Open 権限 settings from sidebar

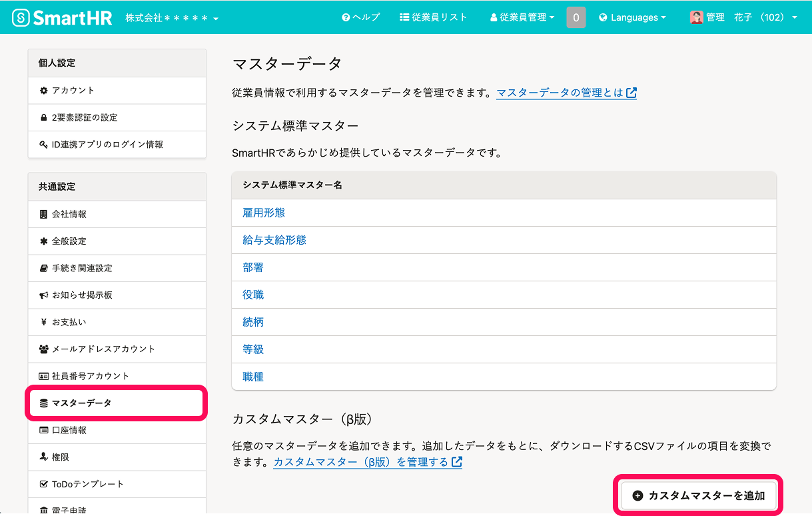pyautogui.click(x=61, y=457)
